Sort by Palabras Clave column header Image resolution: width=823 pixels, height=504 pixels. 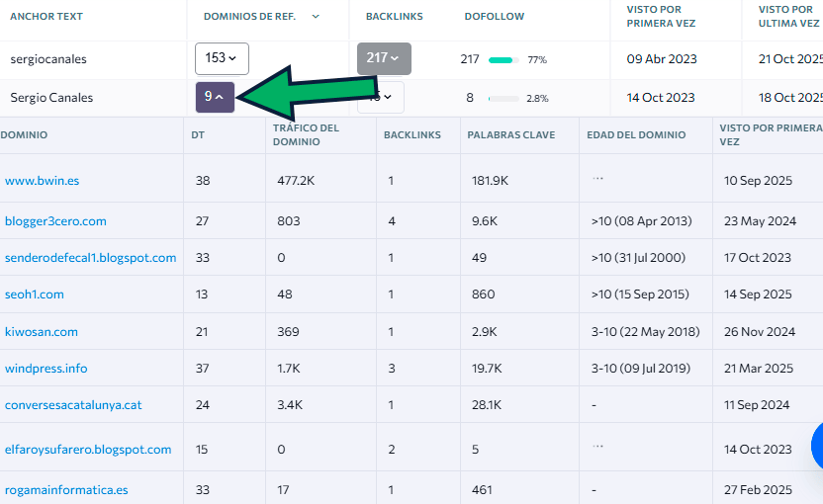coord(511,134)
